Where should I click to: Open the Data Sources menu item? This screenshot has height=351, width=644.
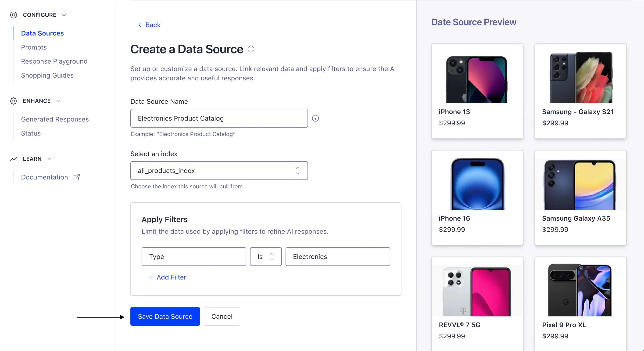point(42,33)
